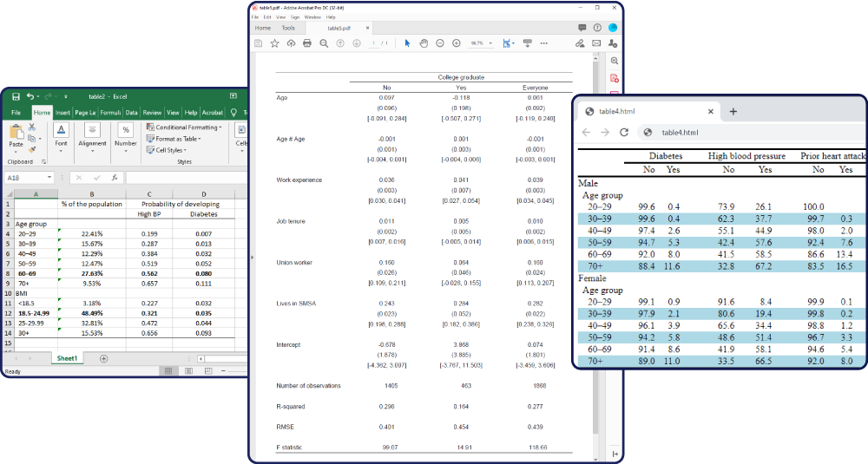Click the Save icon in Excel title bar
868x464 pixels.
(x=15, y=96)
